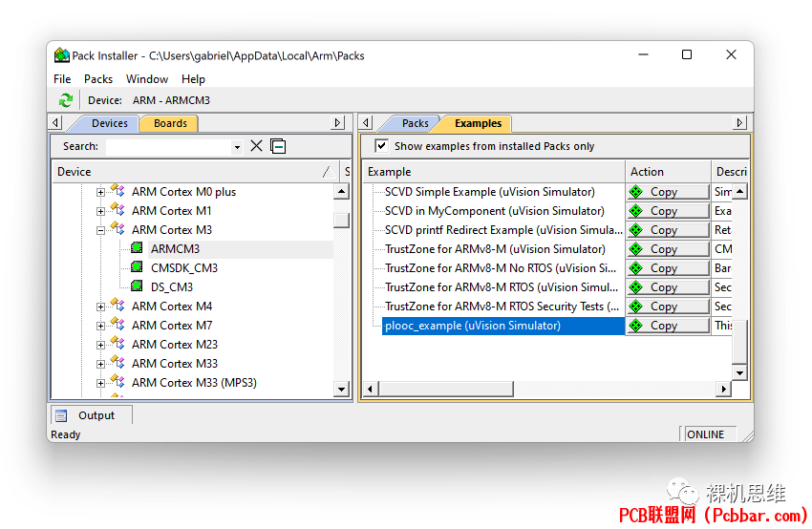This screenshot has width=812, height=529.
Task: Click inside the device Search input field
Action: [x=169, y=147]
